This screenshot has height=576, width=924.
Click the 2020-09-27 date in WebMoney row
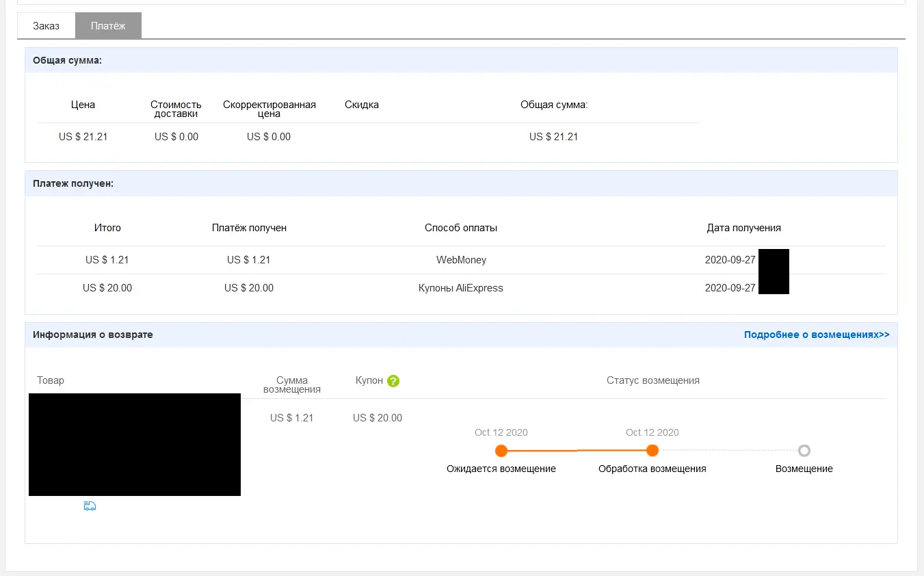coord(730,260)
